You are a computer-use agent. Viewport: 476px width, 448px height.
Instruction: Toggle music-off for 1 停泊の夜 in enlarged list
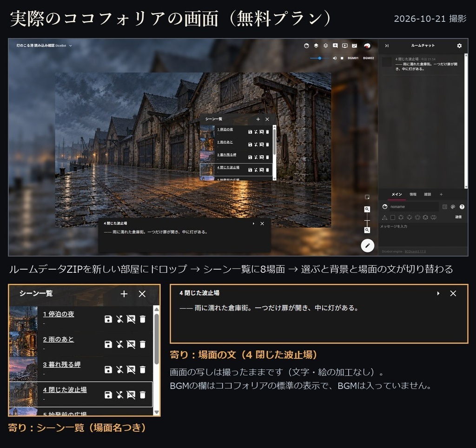tap(119, 319)
